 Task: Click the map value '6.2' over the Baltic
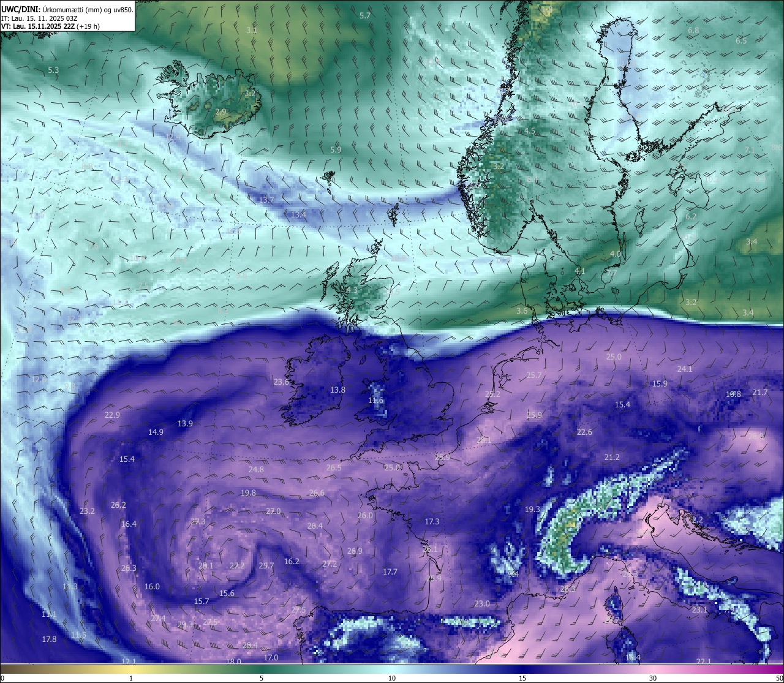pyautogui.click(x=691, y=216)
